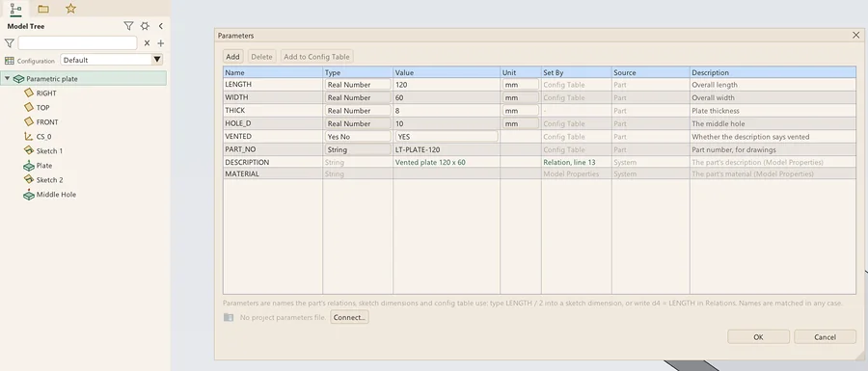
Task: Click the Plate extrude feature icon
Action: click(x=29, y=166)
